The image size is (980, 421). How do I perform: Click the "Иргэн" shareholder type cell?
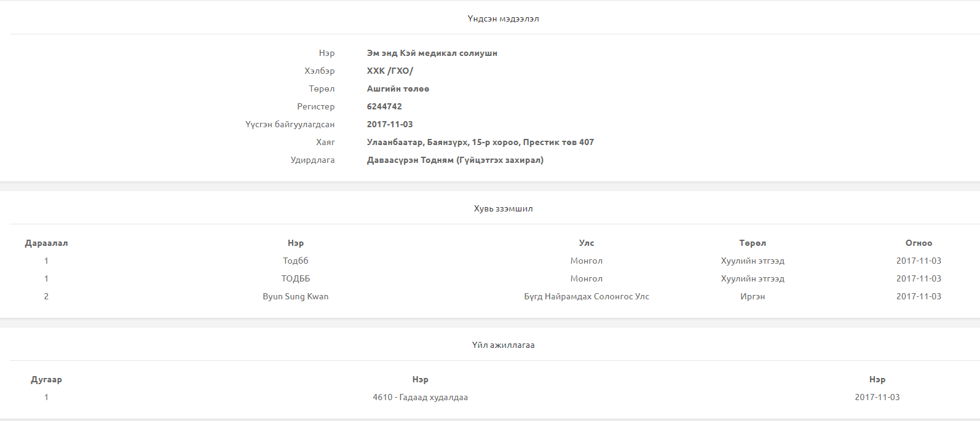(x=753, y=296)
